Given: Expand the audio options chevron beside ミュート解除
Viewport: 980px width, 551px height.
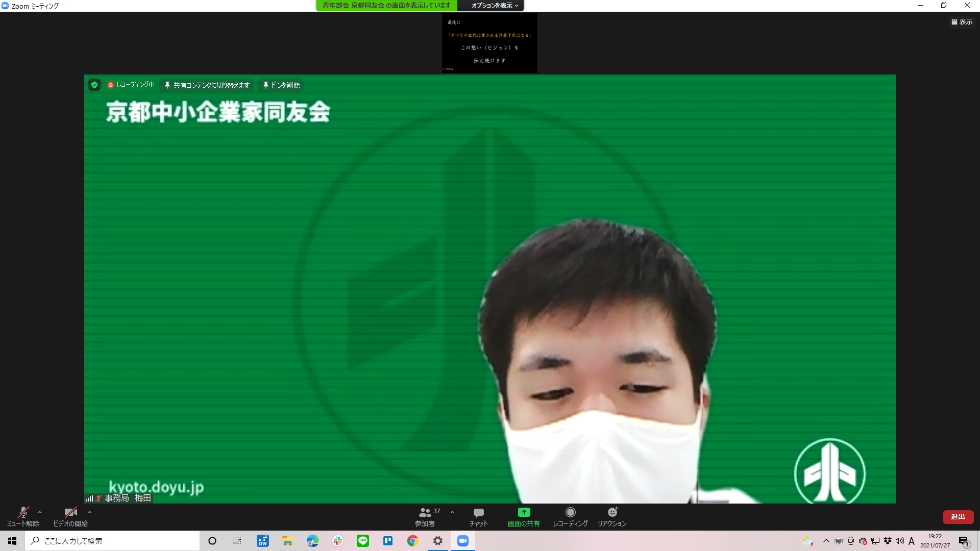Looking at the screenshot, I should coord(40,512).
